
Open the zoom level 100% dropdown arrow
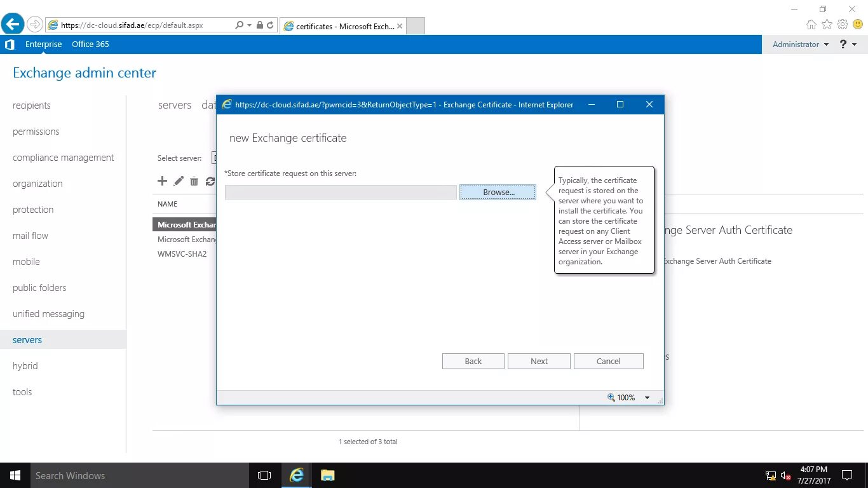pyautogui.click(x=648, y=398)
